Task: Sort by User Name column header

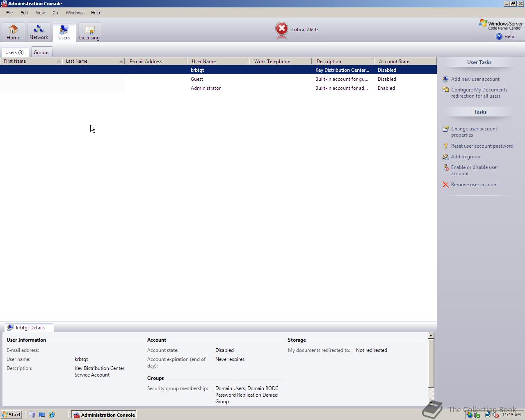Action: coord(218,61)
